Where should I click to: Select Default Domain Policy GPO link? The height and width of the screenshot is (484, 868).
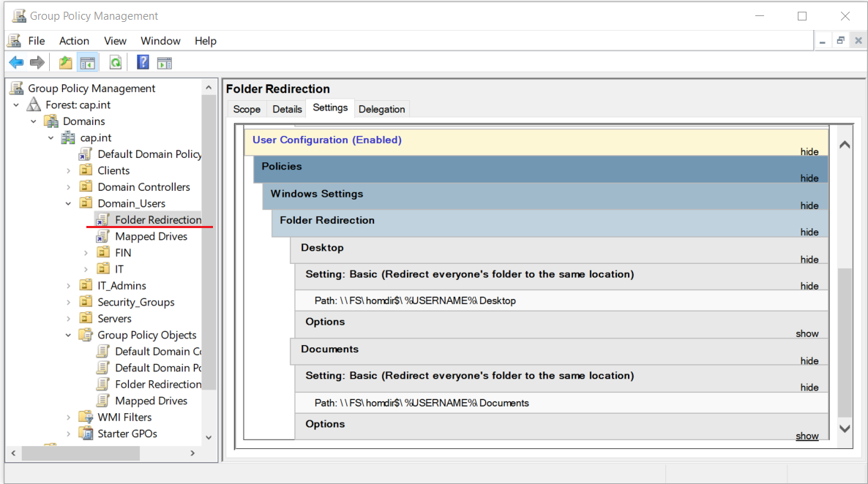[x=149, y=154]
